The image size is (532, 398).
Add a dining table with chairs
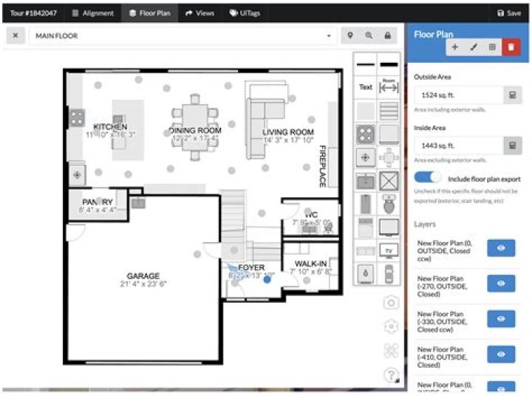tap(389, 157)
